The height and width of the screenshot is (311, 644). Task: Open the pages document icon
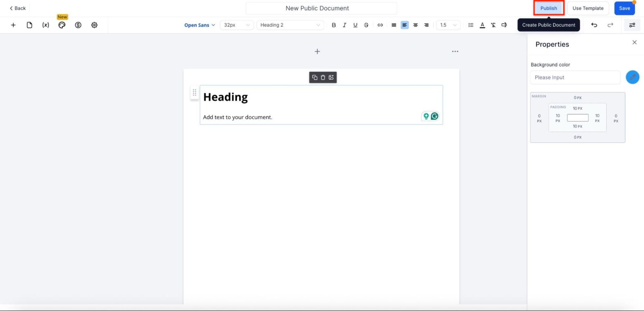[29, 25]
